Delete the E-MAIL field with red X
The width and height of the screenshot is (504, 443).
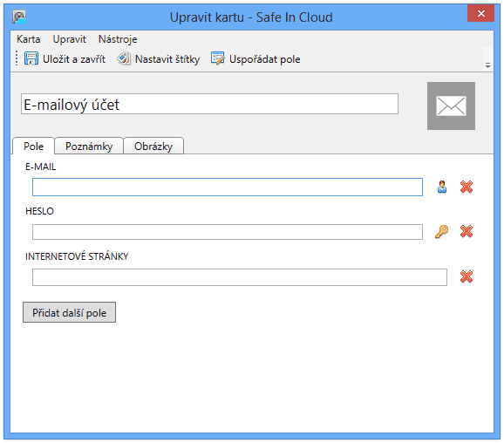(x=467, y=187)
